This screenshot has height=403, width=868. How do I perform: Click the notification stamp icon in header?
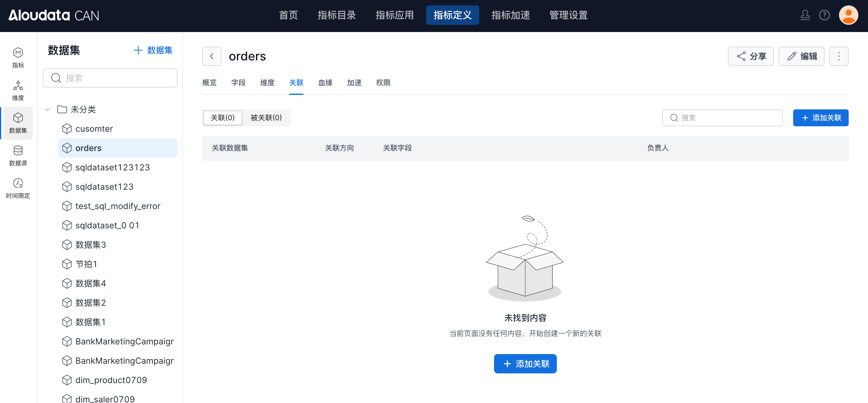click(805, 15)
